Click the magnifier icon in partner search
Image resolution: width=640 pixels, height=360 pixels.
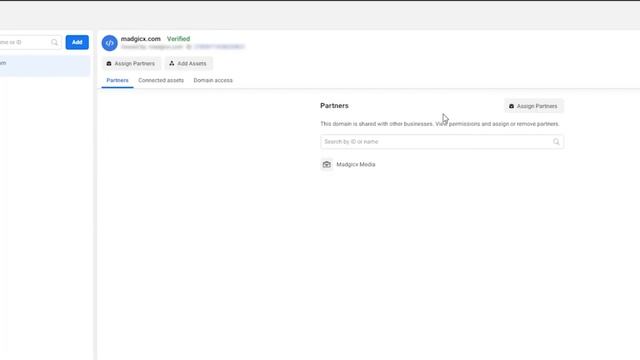pos(556,142)
